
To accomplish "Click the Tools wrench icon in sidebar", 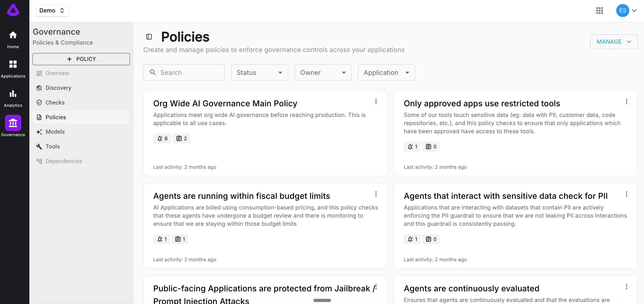I will click(x=39, y=147).
